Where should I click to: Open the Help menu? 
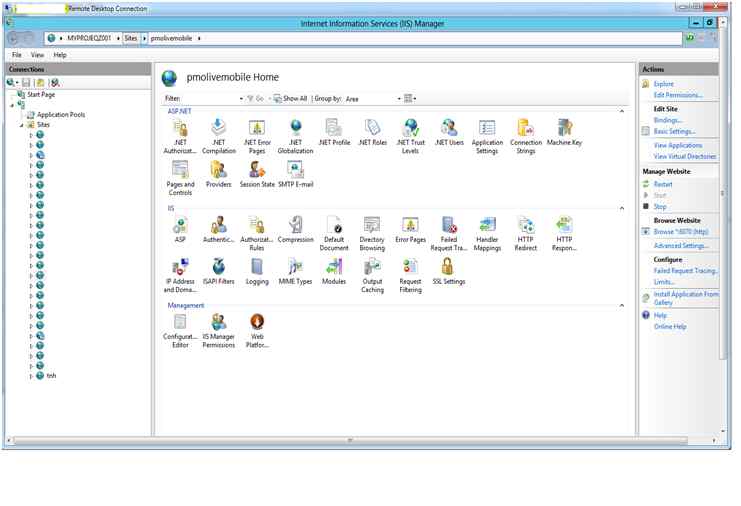tap(60, 55)
